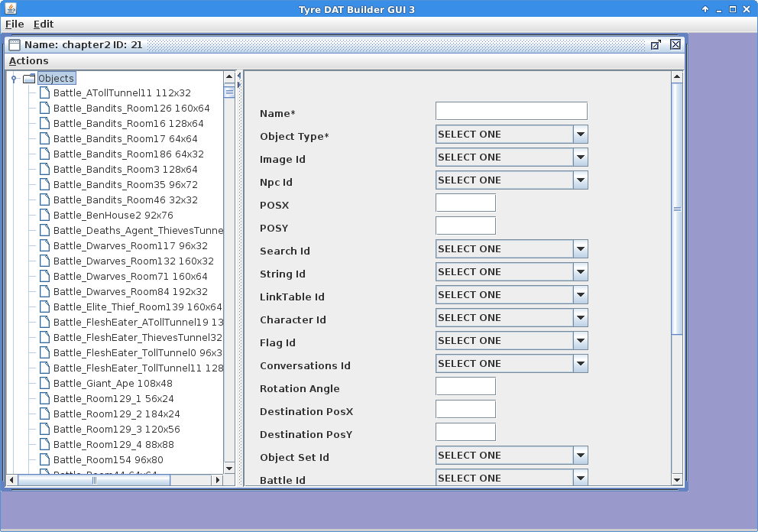
Task: Click file icon of Battle_Dwarves_Room132
Action: pos(44,261)
